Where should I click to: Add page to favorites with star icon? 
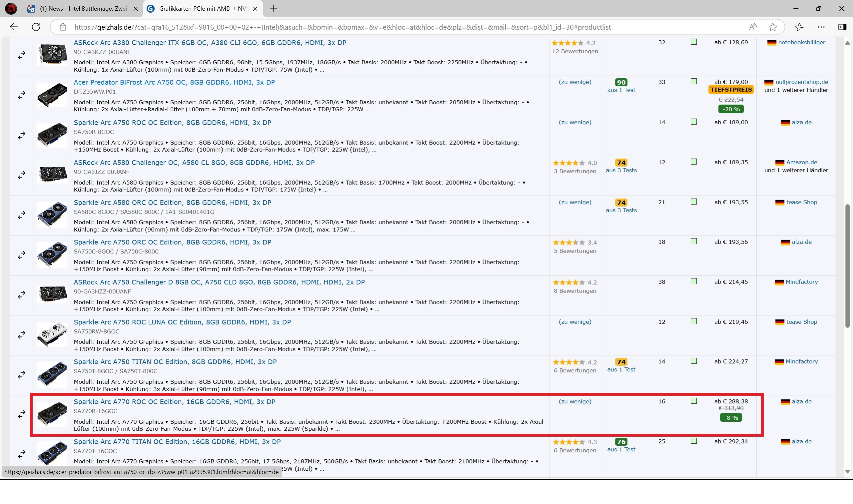[772, 27]
